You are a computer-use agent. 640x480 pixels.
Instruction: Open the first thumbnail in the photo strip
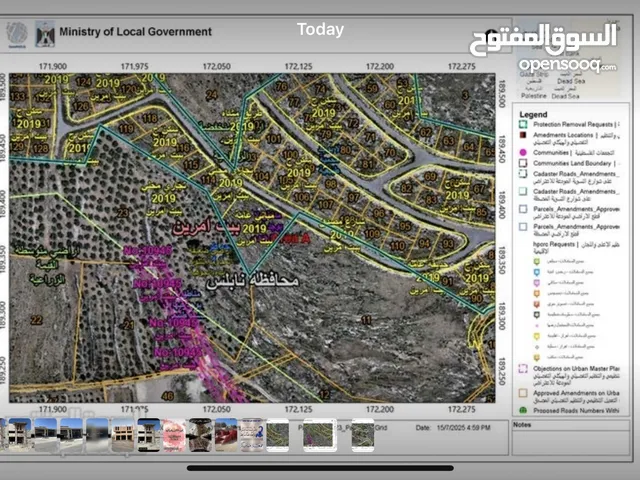pyautogui.click(x=20, y=435)
